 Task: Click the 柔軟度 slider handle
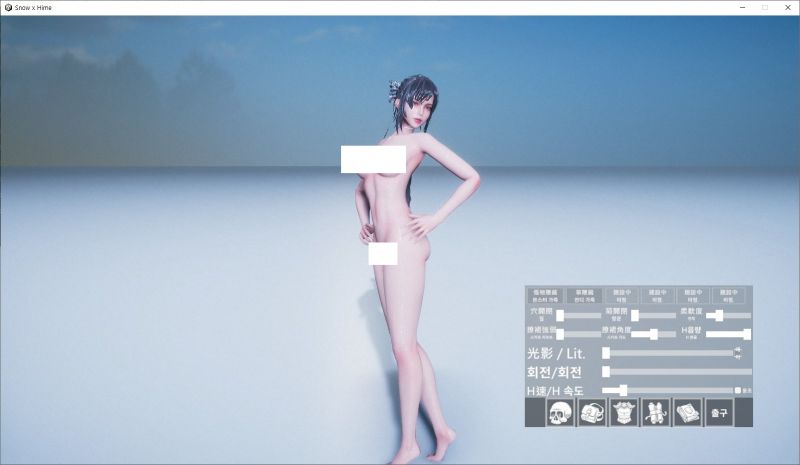(719, 315)
